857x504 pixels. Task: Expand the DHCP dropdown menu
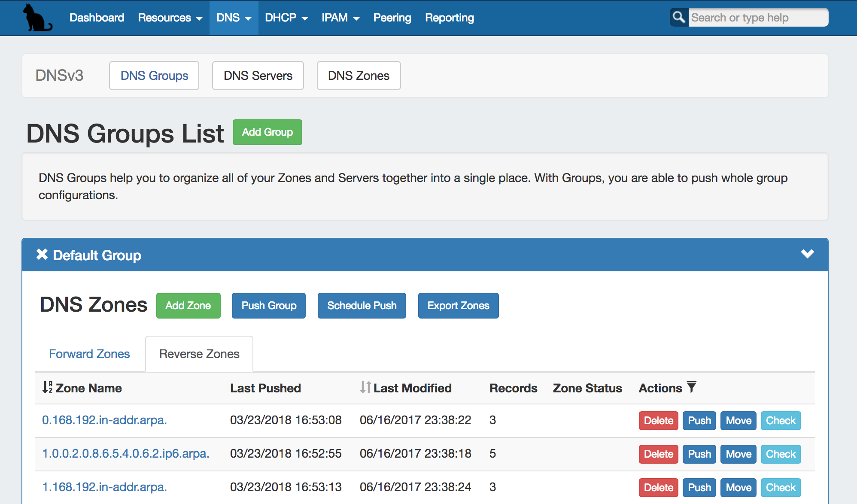[x=286, y=18]
